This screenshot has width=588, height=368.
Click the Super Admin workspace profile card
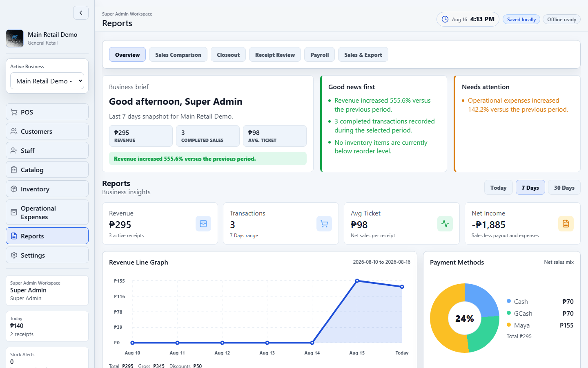(47, 290)
